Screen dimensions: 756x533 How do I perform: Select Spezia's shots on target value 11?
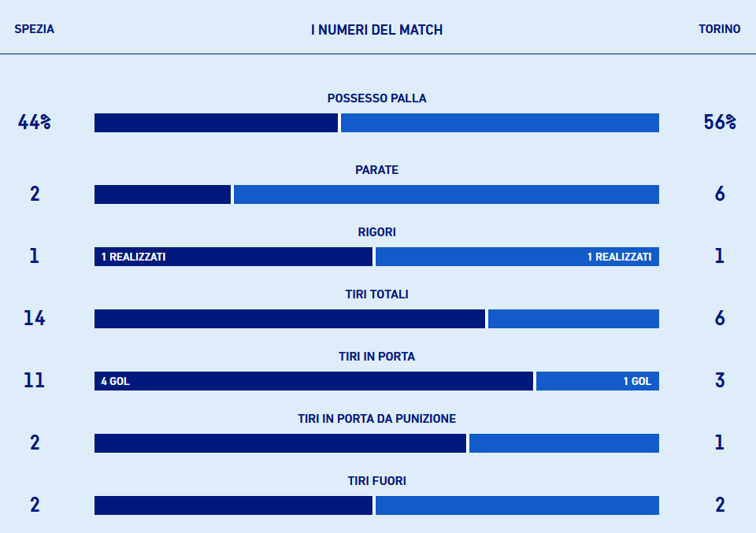point(34,381)
